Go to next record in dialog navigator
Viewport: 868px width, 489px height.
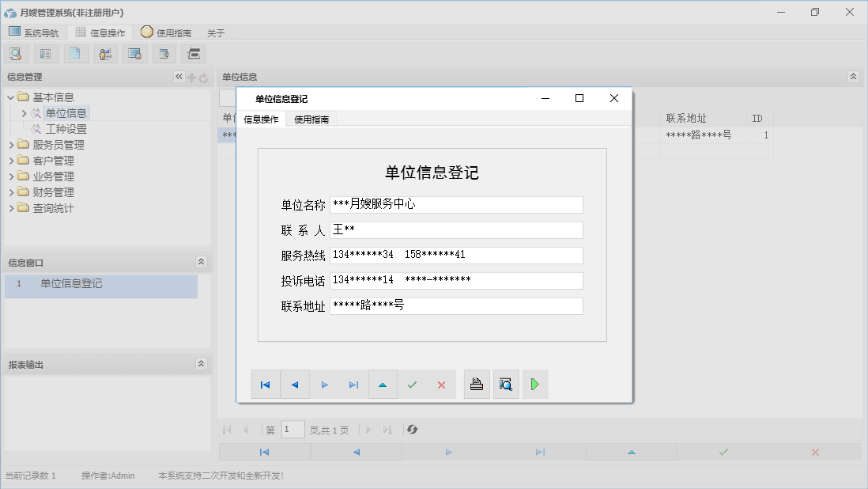(324, 385)
